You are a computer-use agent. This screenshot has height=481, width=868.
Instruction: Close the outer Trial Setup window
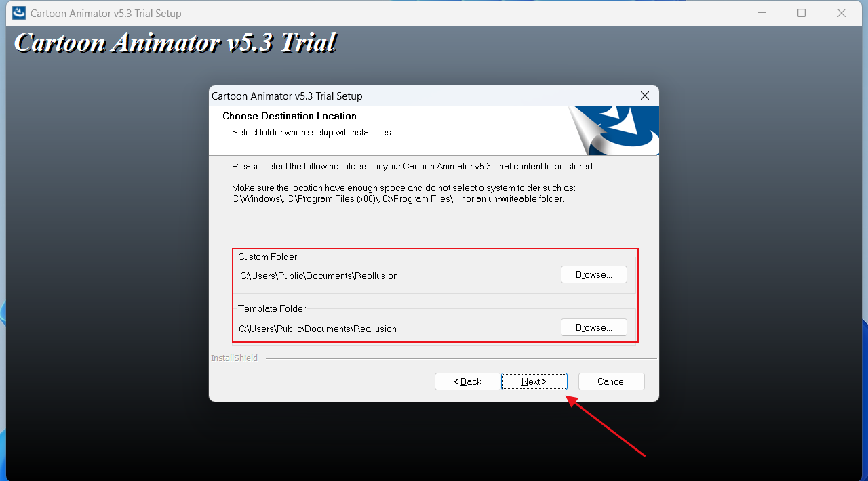[842, 13]
